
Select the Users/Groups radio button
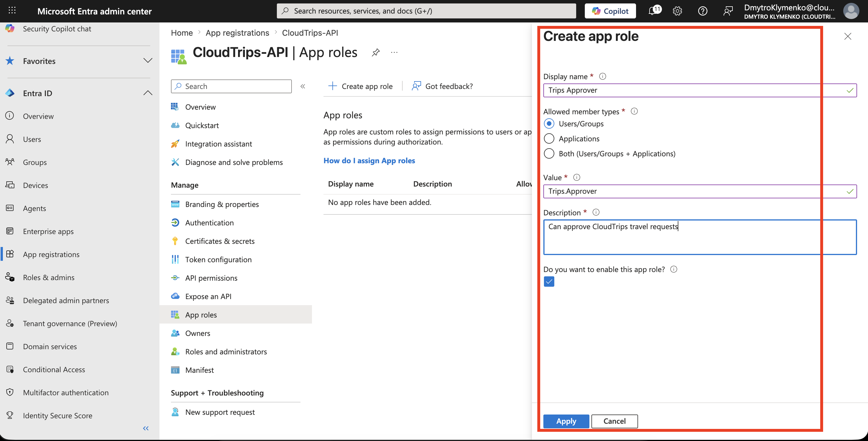click(x=549, y=124)
